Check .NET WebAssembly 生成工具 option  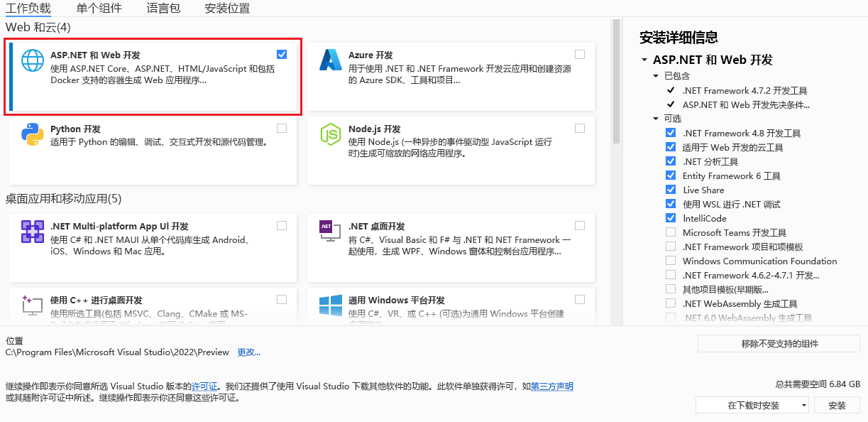click(x=671, y=303)
